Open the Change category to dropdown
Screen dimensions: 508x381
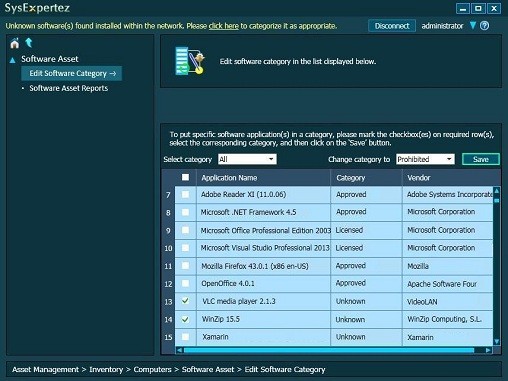pos(425,159)
